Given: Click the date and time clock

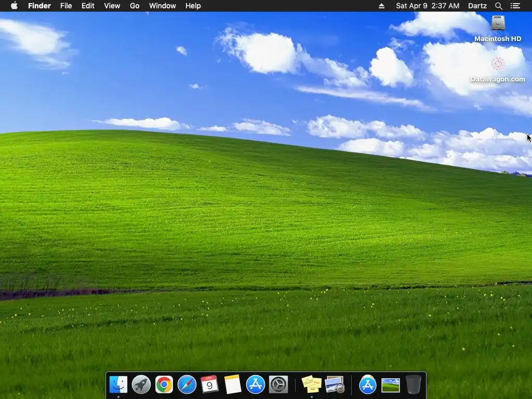Looking at the screenshot, I should tap(428, 6).
